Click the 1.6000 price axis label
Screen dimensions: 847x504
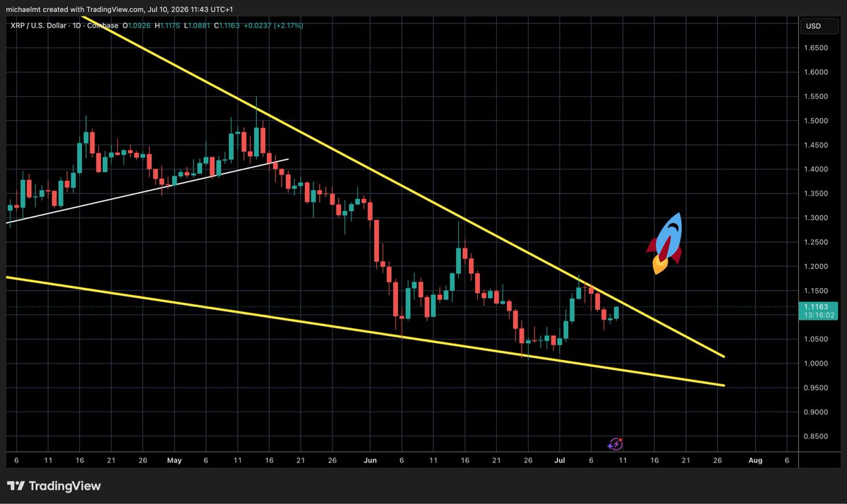tap(817, 72)
